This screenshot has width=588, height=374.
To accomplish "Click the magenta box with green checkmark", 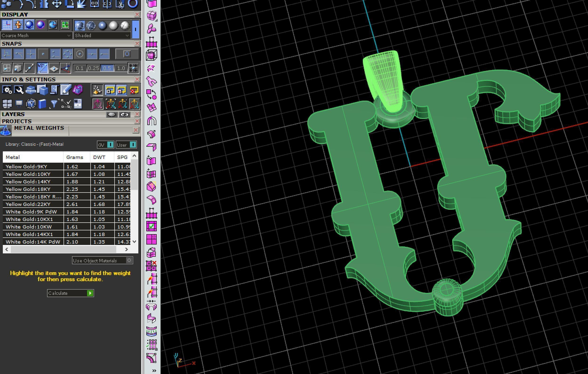I will coord(151,226).
